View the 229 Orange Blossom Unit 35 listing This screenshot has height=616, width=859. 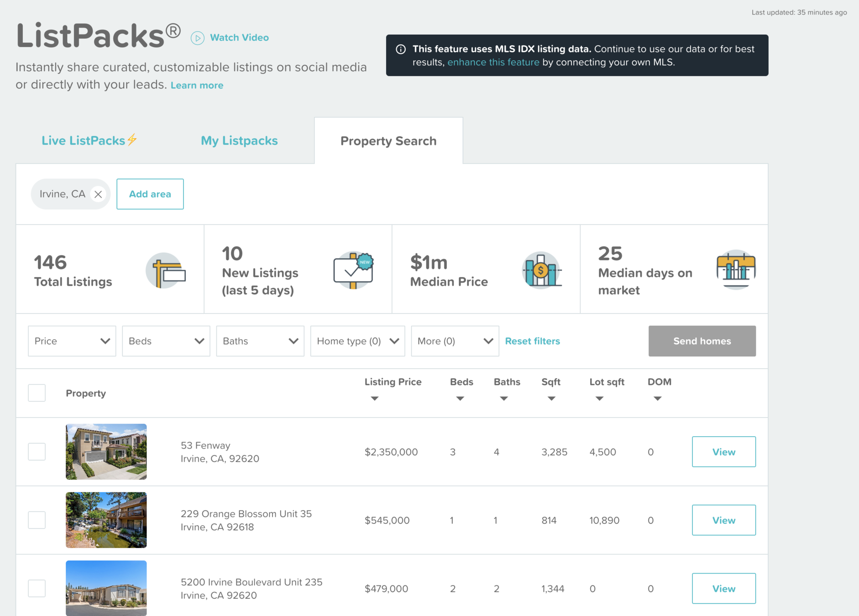pyautogui.click(x=724, y=520)
